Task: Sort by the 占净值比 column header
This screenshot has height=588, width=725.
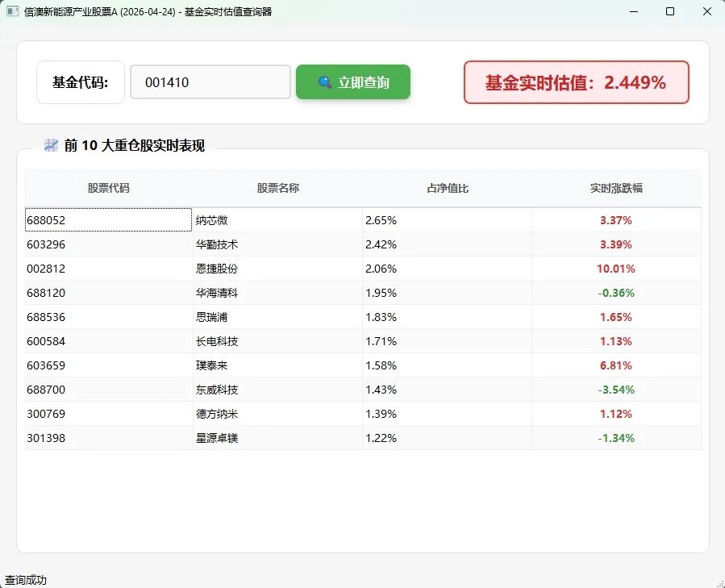Action: [448, 188]
